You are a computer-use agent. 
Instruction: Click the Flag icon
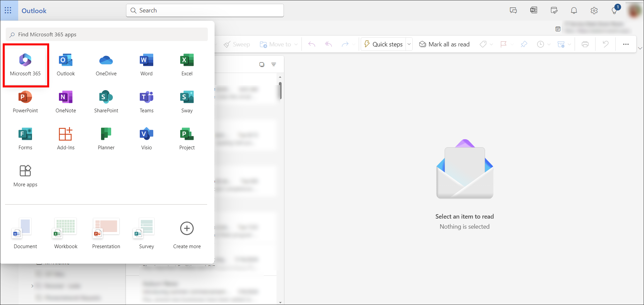(504, 44)
